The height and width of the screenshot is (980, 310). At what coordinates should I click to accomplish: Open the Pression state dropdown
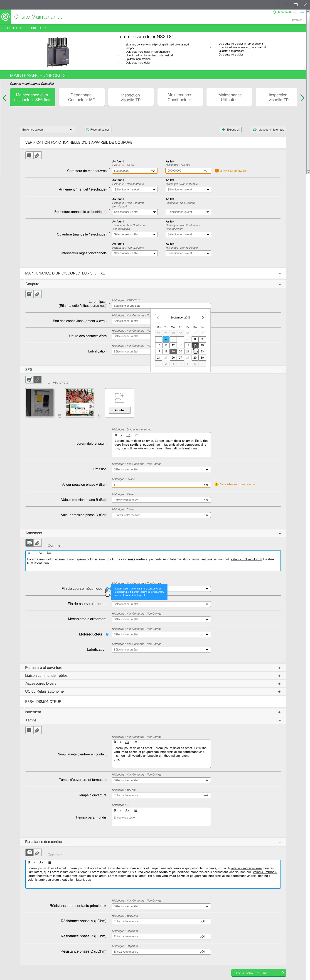[x=161, y=469]
